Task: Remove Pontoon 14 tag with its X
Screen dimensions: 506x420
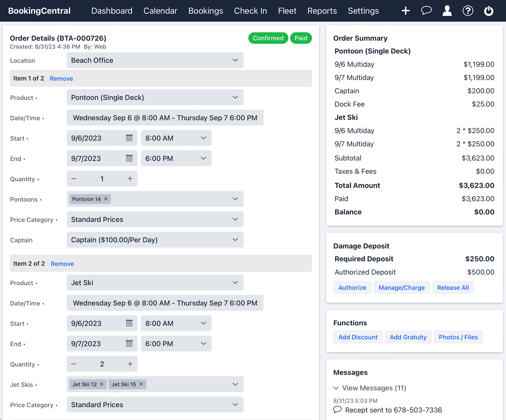Action: pyautogui.click(x=106, y=199)
